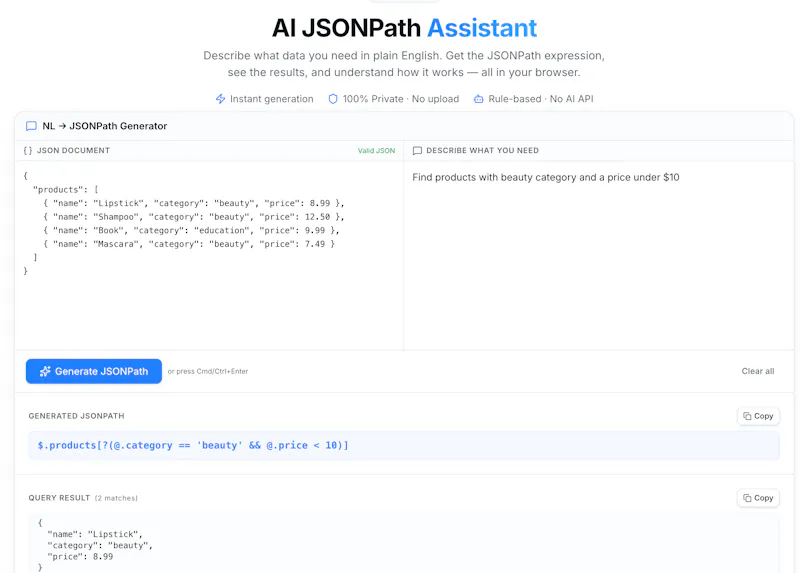This screenshot has height=573, width=800.
Task: Click the '"price": 8.99' line in query result
Action: click(80, 557)
